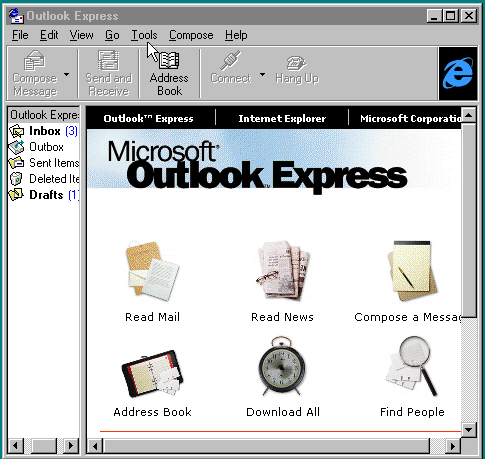The width and height of the screenshot is (485, 459).
Task: Select the Outlook Express header tab
Action: [148, 118]
